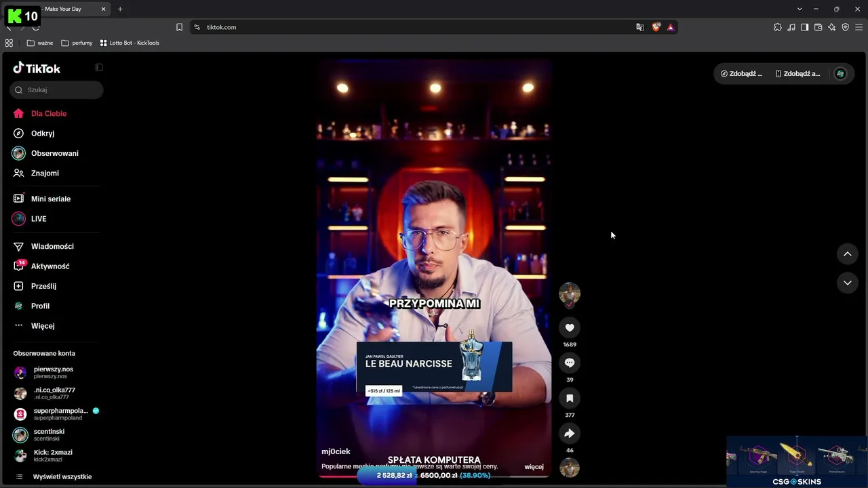Open the browser extensions puzzle icon
Viewport: 868px width, 488px height.
(x=778, y=27)
